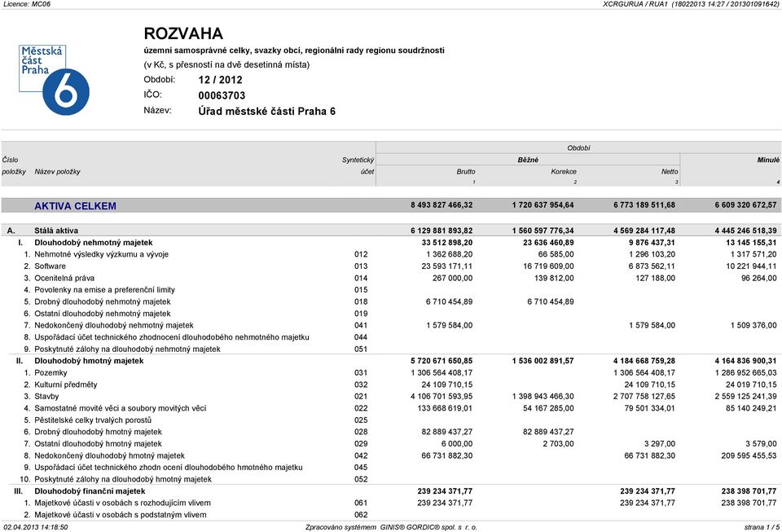Click the Pozemky row label
The width and height of the screenshot is (782, 532).
point(51,373)
